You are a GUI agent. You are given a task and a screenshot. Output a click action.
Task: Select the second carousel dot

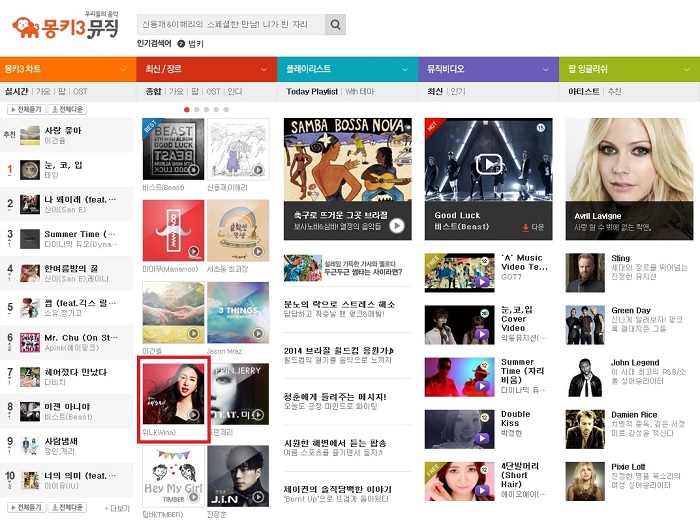(x=196, y=109)
